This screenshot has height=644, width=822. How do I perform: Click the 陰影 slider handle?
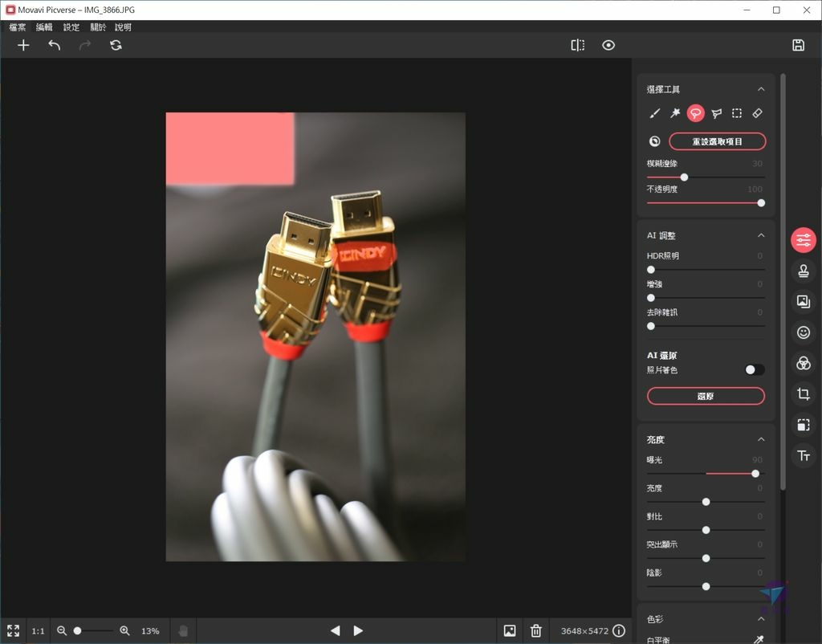point(706,586)
